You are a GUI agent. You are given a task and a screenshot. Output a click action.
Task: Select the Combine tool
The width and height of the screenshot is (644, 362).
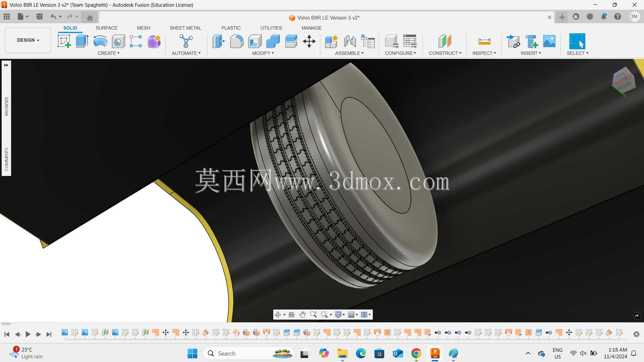click(x=273, y=41)
